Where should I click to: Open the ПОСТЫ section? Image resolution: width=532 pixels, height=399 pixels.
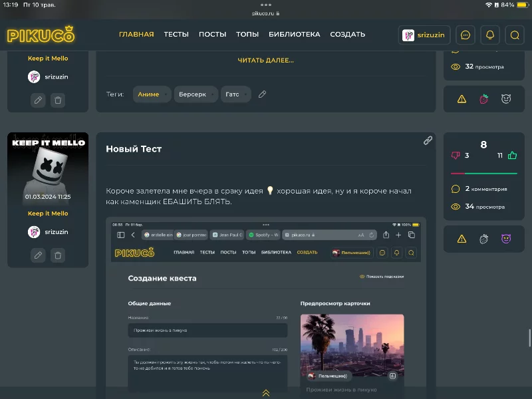(212, 35)
